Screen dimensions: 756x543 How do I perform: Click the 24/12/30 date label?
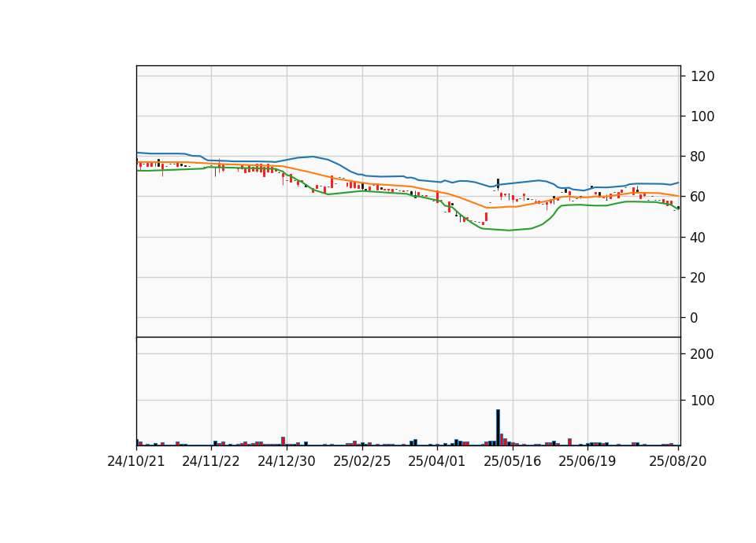click(287, 461)
